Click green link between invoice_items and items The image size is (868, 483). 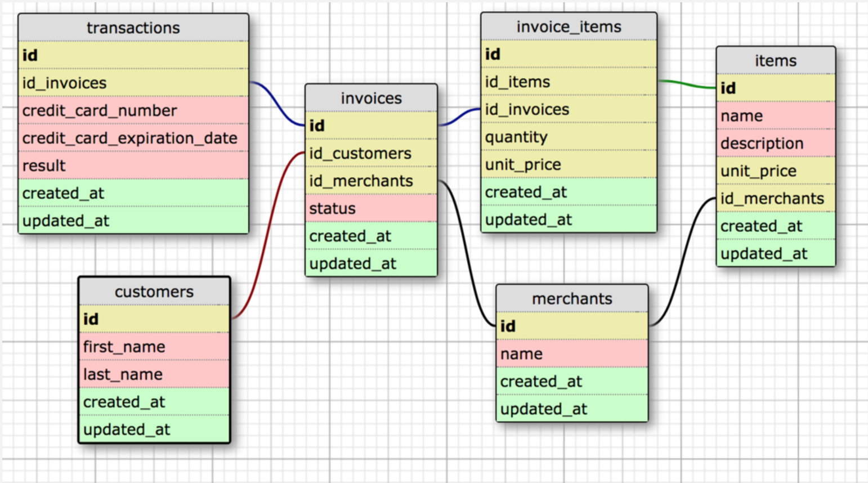(x=687, y=84)
